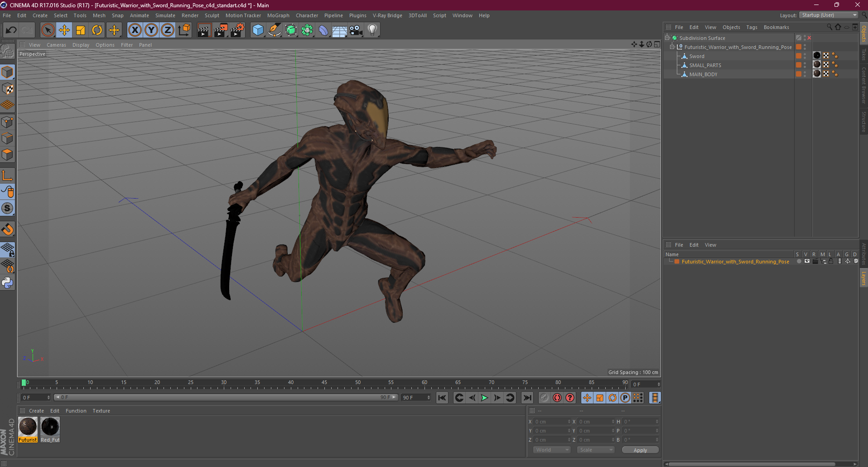Click the coordinate system icon
Screen dimensions: 868x467
[x=184, y=30]
